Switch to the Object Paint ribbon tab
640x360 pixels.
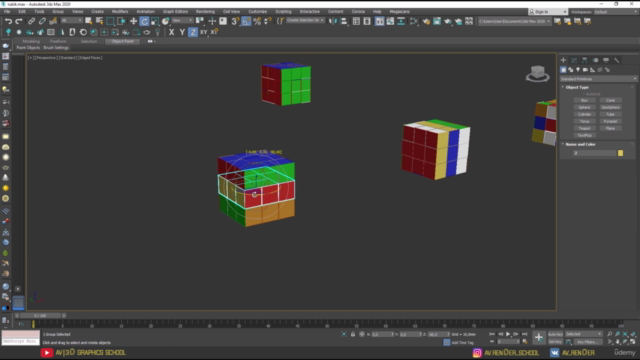(x=122, y=41)
